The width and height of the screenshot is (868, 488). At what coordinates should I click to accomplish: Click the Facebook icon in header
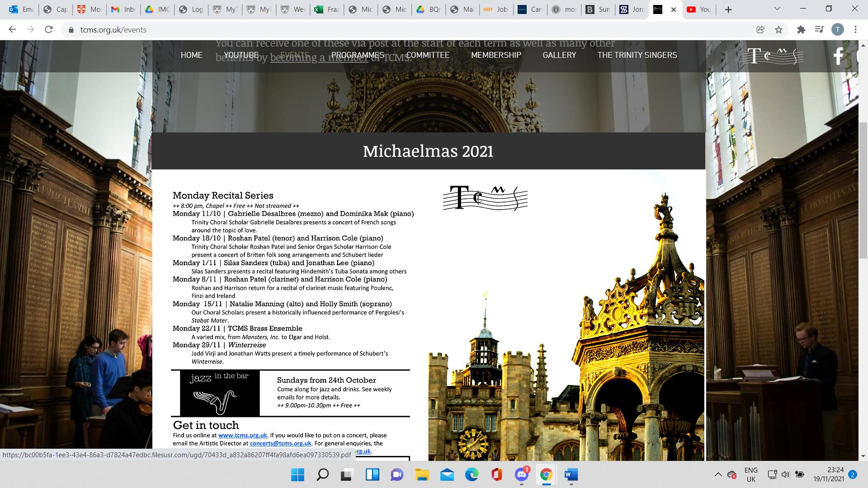pyautogui.click(x=839, y=56)
